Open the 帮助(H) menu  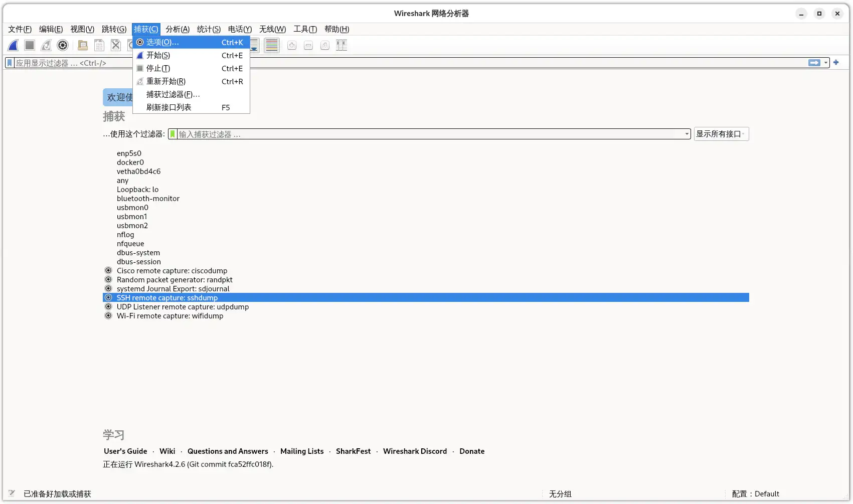click(336, 29)
